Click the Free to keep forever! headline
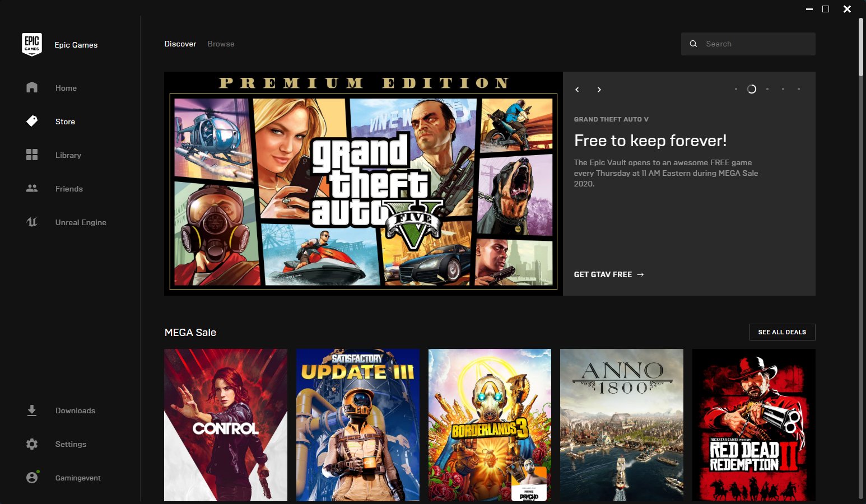This screenshot has height=504, width=866. click(650, 141)
